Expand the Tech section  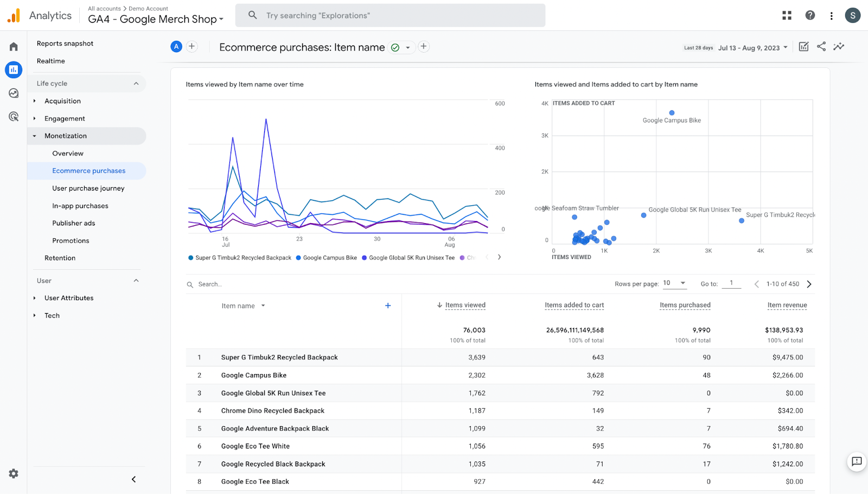[34, 315]
